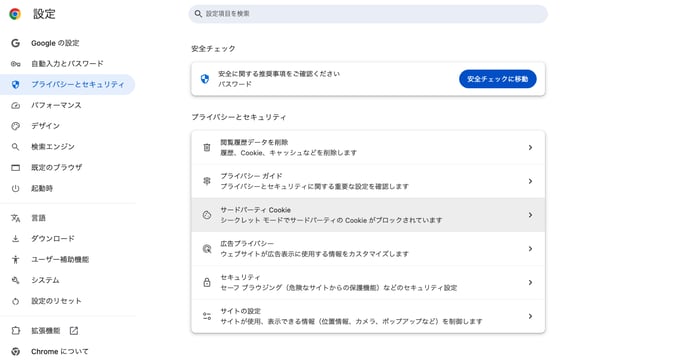Click the external link icon beside 拡張機能
The height and width of the screenshot is (364, 688).
74,331
